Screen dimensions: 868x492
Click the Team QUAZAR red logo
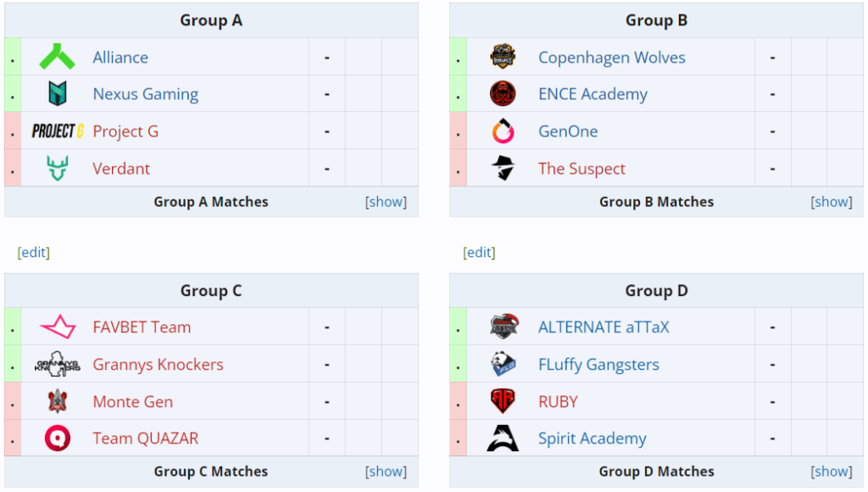coord(57,439)
